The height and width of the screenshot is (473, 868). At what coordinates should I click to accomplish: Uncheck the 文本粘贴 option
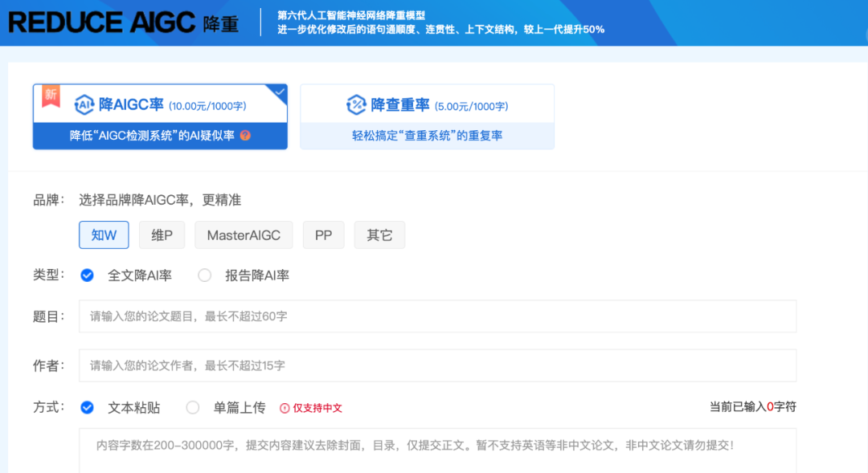(87, 407)
